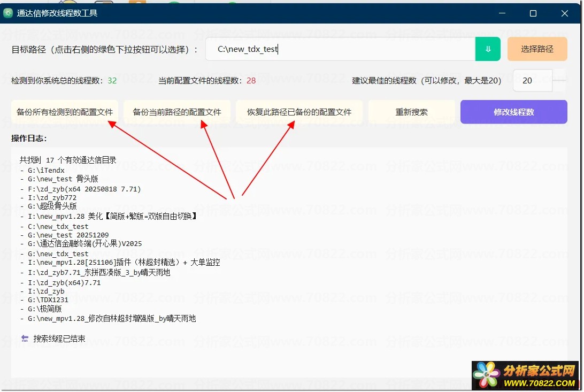Focus the target path input field
584x392 pixels.
(x=342, y=49)
